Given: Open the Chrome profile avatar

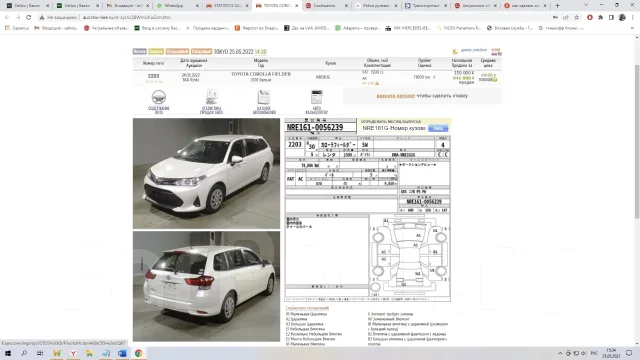Looking at the screenshot, I should (x=622, y=18).
